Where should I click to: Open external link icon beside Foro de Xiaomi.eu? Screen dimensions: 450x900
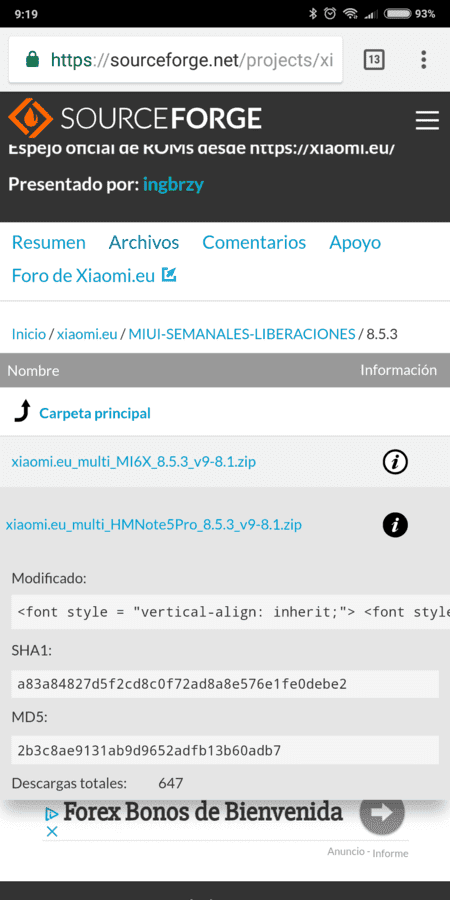pos(169,275)
